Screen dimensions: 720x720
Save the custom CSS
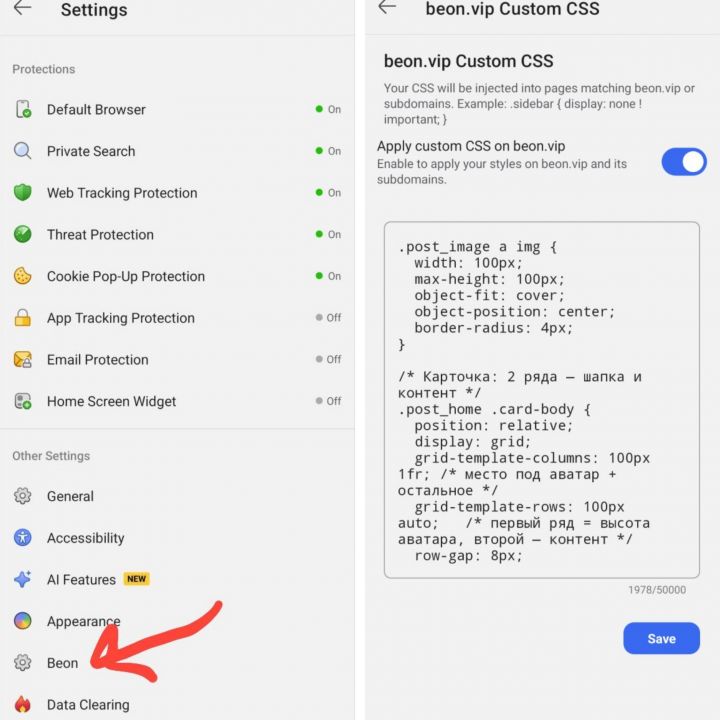[661, 638]
